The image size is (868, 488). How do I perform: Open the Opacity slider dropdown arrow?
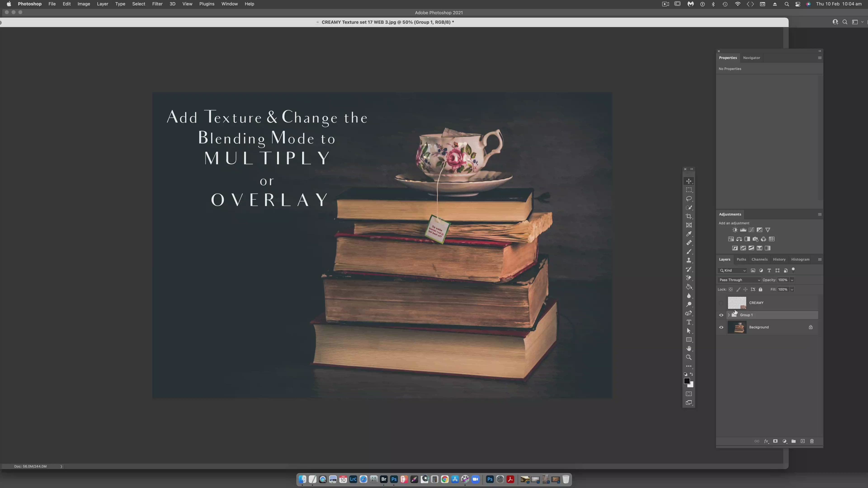click(792, 280)
